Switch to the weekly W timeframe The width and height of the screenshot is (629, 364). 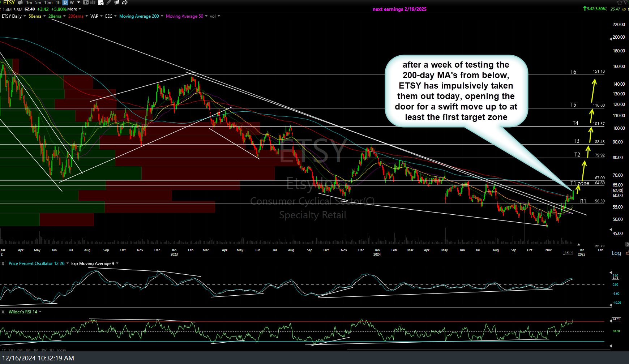tap(72, 3)
